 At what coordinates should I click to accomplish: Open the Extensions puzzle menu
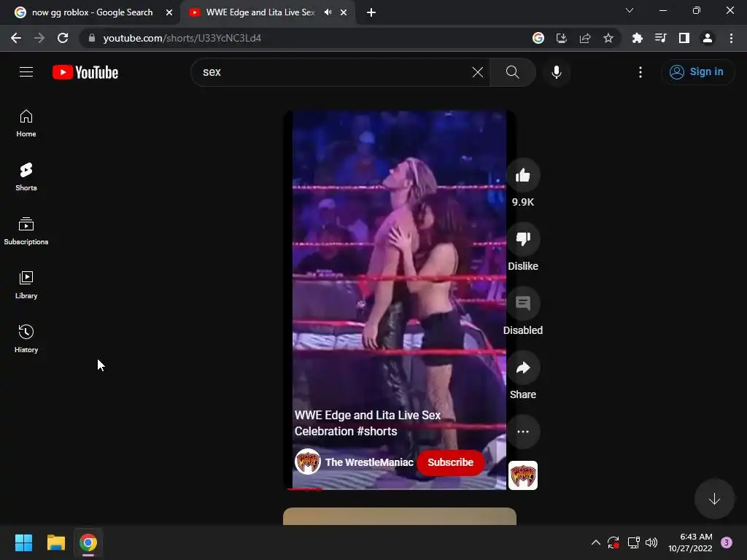[637, 38]
